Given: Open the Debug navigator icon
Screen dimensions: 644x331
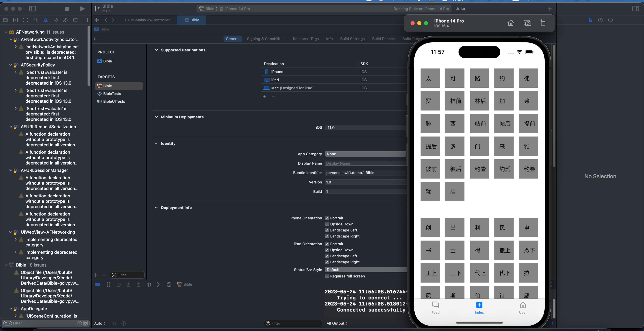Looking at the screenshot, I should pos(66,20).
